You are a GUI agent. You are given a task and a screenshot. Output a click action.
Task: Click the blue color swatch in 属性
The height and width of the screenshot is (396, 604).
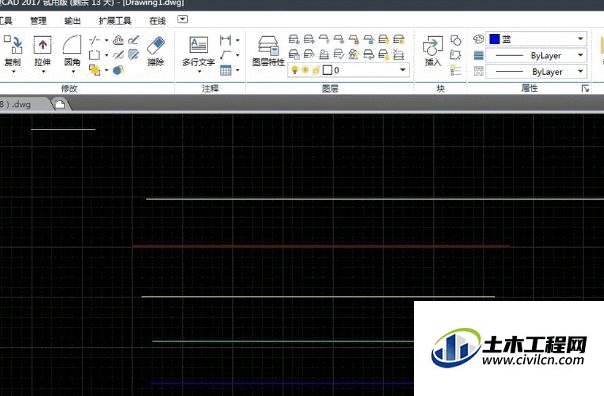coord(494,39)
